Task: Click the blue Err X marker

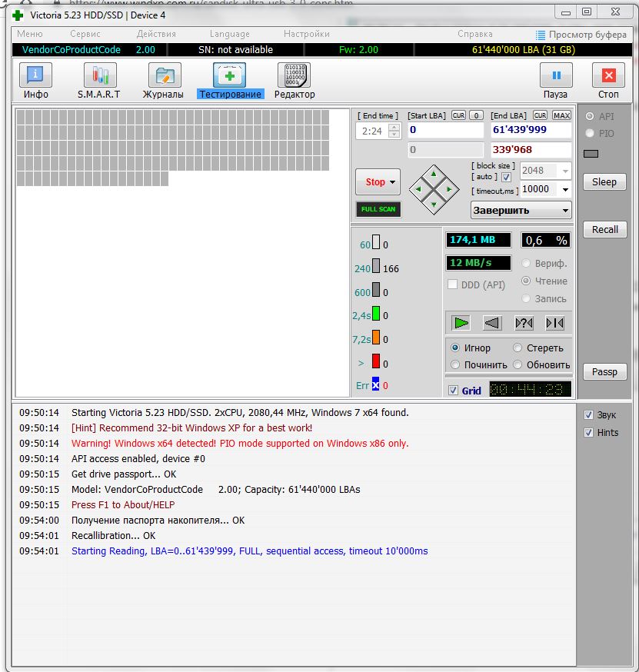Action: coord(375,385)
